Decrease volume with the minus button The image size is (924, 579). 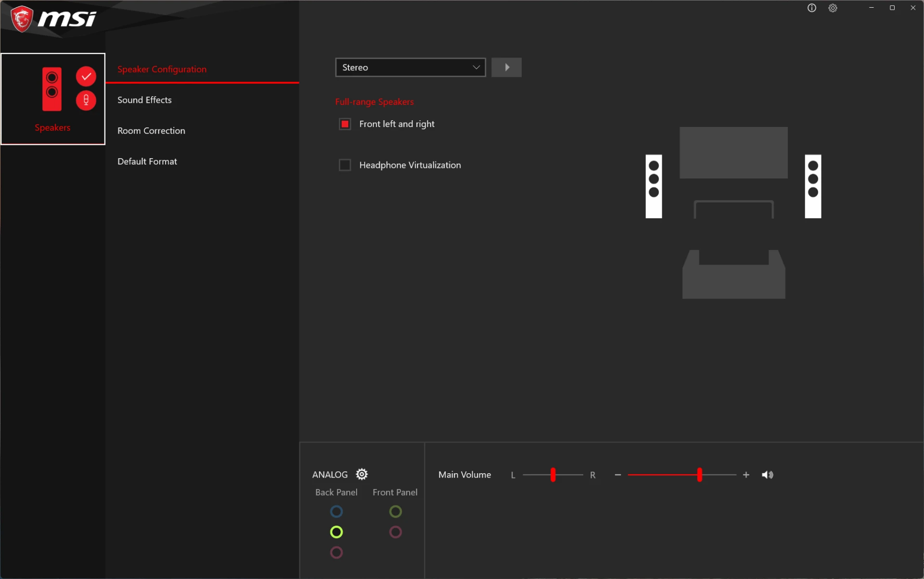tap(617, 475)
